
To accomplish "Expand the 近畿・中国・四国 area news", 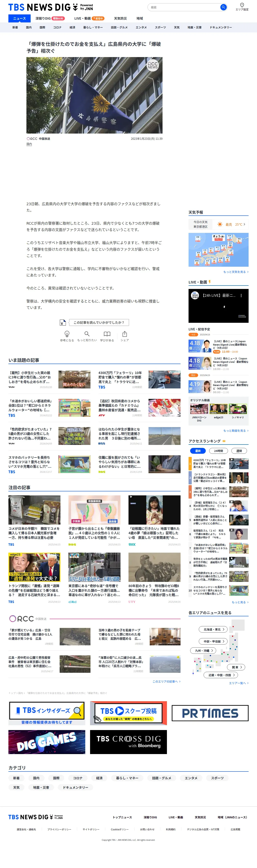I will pos(221,675).
